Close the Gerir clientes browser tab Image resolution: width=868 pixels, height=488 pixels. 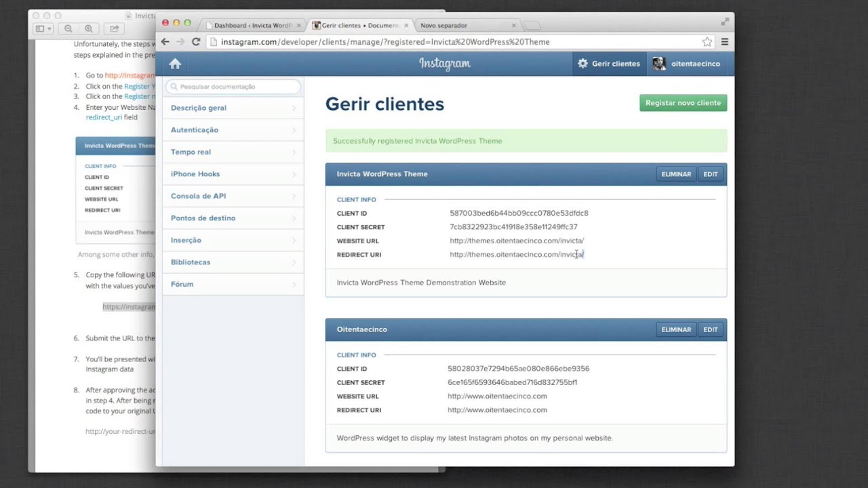[406, 26]
